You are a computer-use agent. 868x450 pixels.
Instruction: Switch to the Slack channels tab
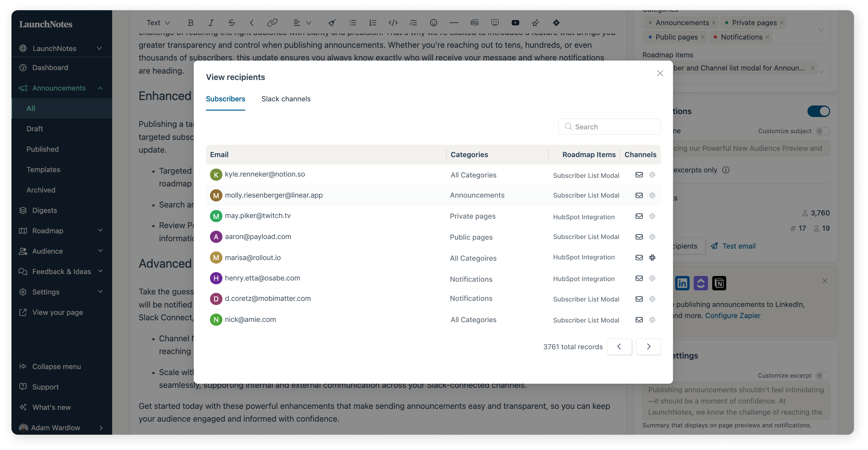[286, 99]
